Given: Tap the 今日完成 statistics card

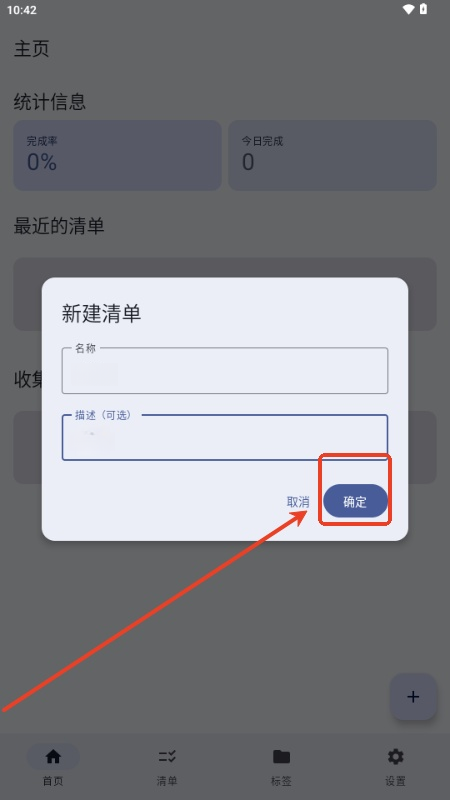Looking at the screenshot, I should pyautogui.click(x=332, y=155).
